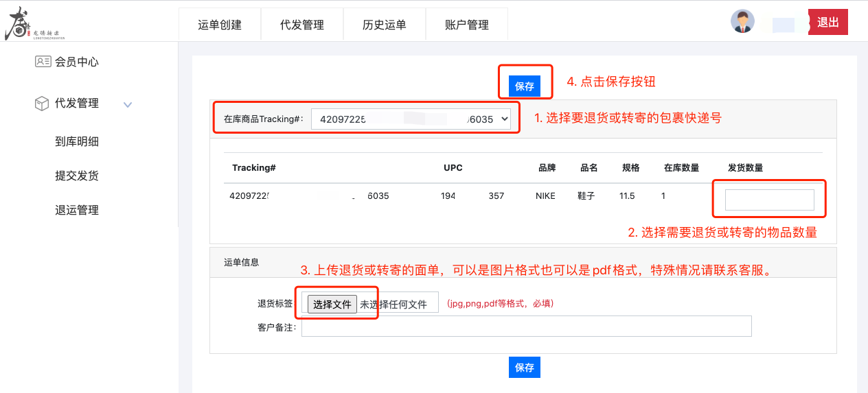Viewport: 868px width, 393px height.
Task: Open the 代发管理 top navigation tab
Action: coord(302,25)
